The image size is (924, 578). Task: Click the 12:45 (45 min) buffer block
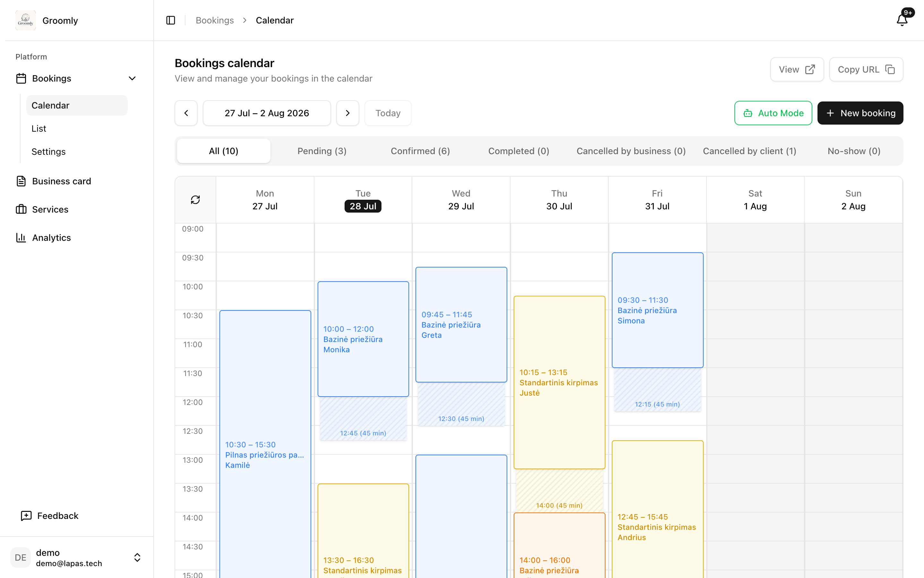(x=363, y=419)
